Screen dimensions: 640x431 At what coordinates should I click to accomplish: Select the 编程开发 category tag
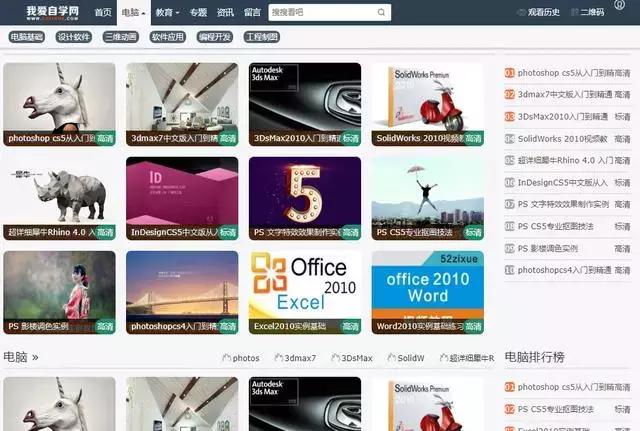point(214,37)
